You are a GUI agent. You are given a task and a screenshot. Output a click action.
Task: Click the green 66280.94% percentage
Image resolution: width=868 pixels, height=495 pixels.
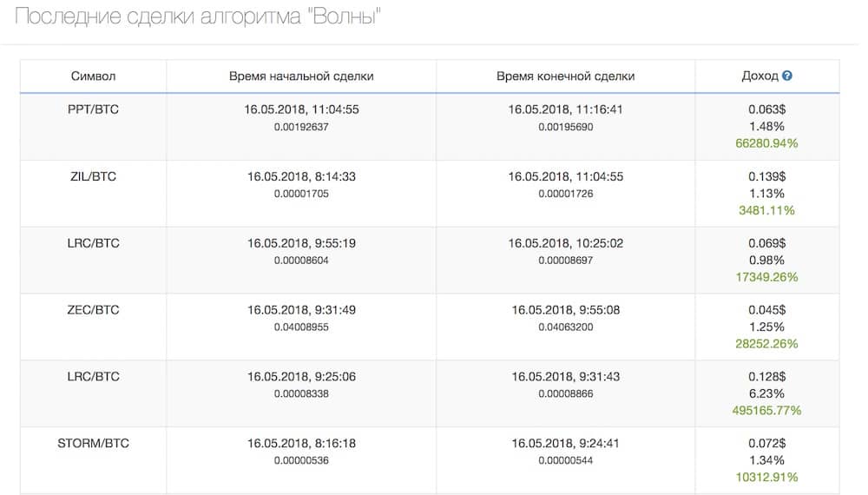[766, 143]
